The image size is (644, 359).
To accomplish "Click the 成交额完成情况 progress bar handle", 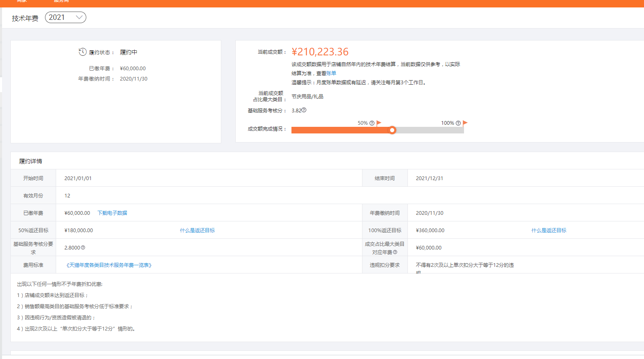I will pyautogui.click(x=392, y=130).
